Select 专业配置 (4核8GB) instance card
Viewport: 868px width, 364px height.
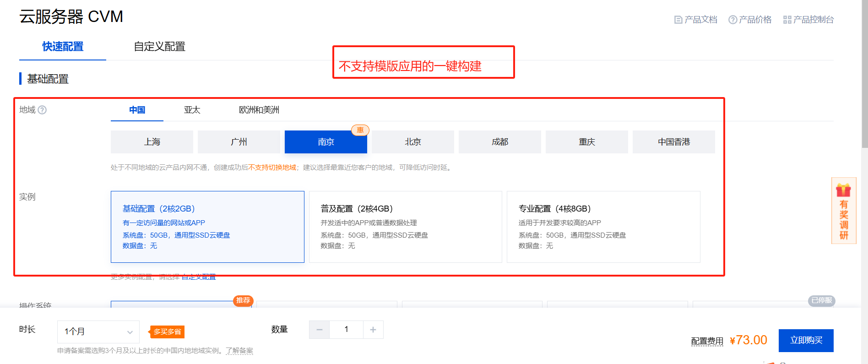(x=603, y=227)
